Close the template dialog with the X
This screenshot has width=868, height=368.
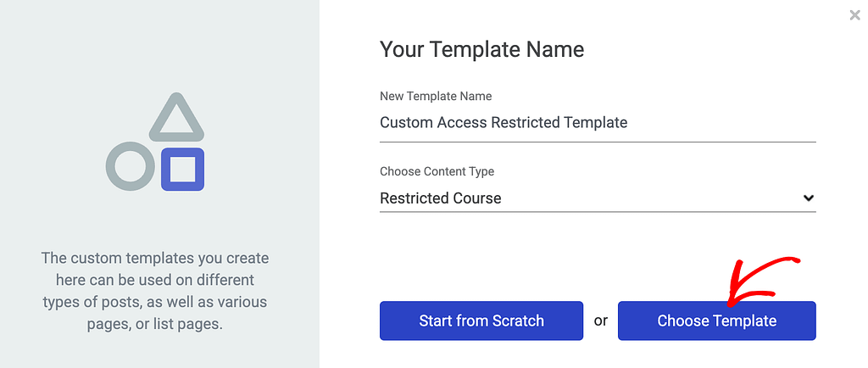(x=854, y=15)
